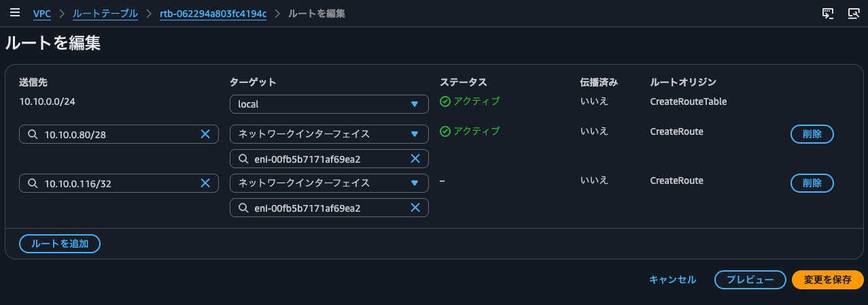Click active status icon of 10.10.0.80/28 route
This screenshot has width=868, height=305.
(x=445, y=131)
